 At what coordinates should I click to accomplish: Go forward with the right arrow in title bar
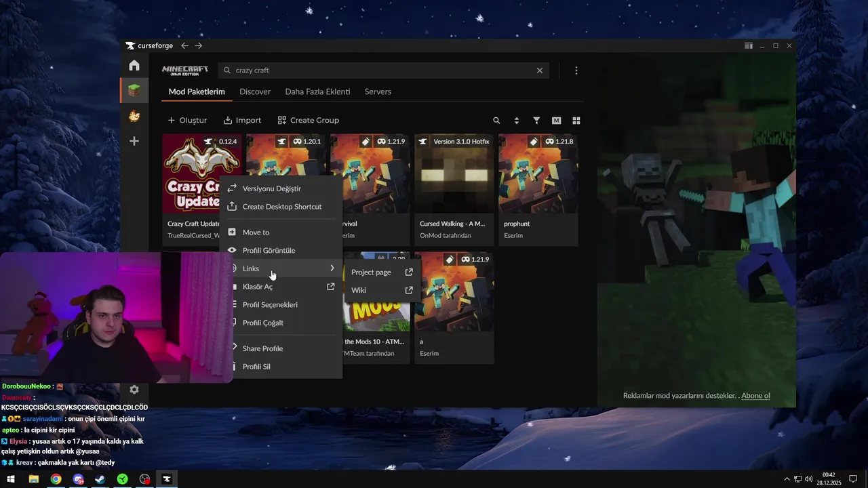point(198,45)
